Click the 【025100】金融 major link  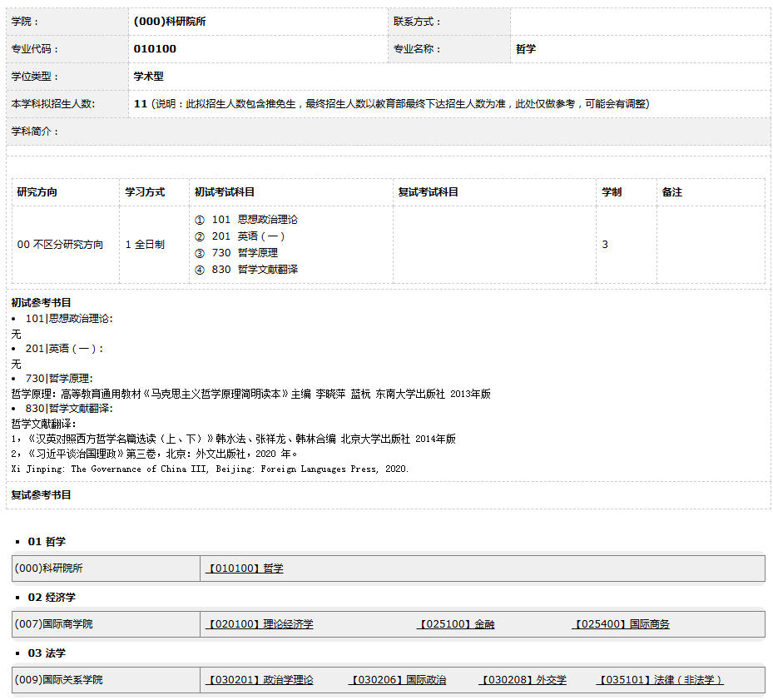point(455,624)
